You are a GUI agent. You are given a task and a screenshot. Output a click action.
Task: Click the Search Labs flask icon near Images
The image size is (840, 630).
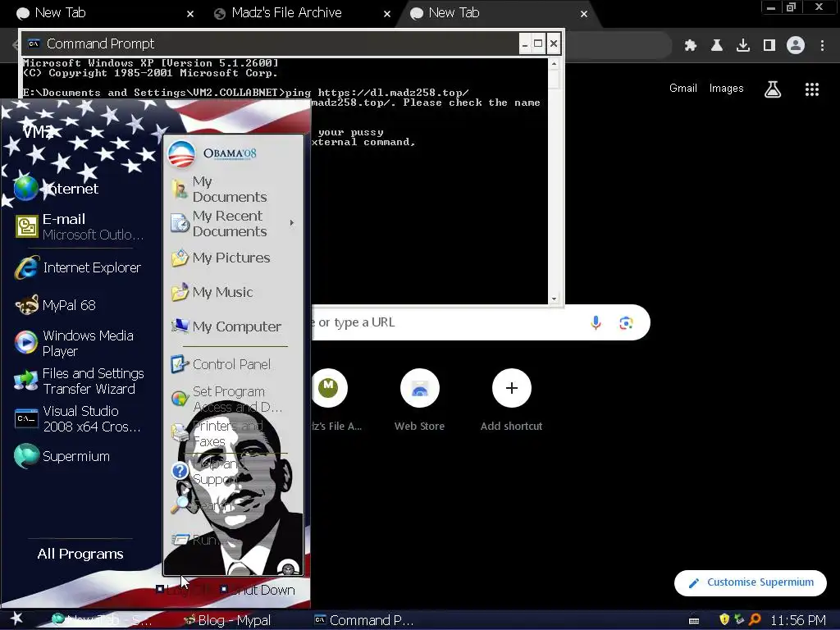[x=773, y=89]
